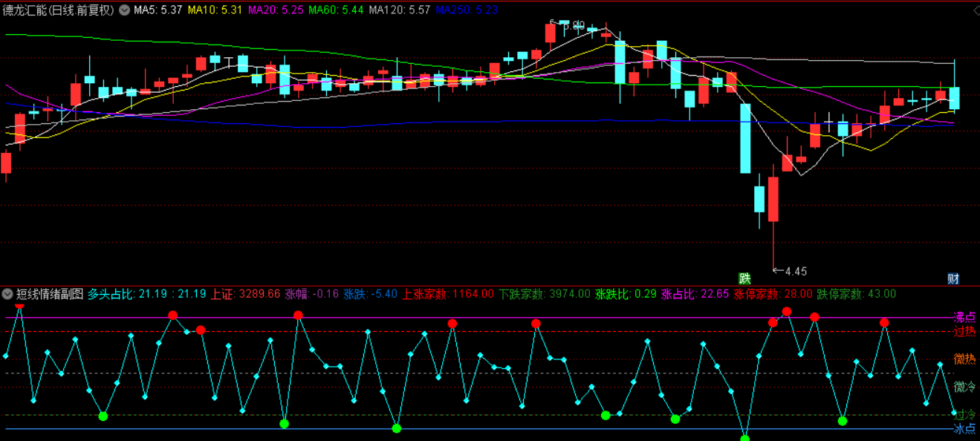Viewport: 980px width, 441px height.
Task: Open the main chart indicator dropdown arrow
Action: click(123, 10)
